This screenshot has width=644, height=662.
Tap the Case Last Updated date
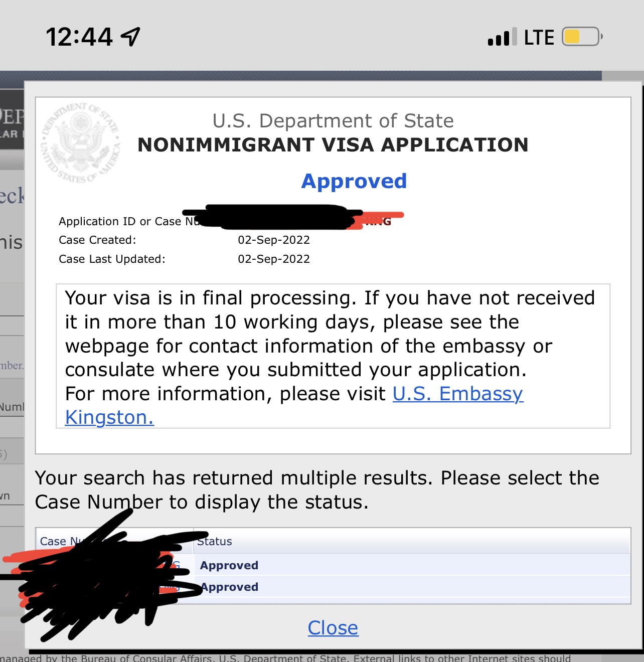[x=274, y=259]
